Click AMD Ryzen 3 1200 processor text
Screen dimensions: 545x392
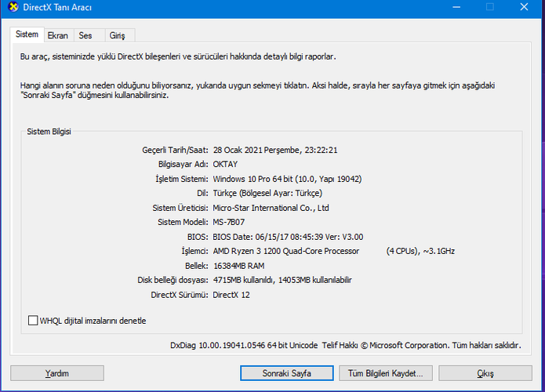pyautogui.click(x=286, y=251)
